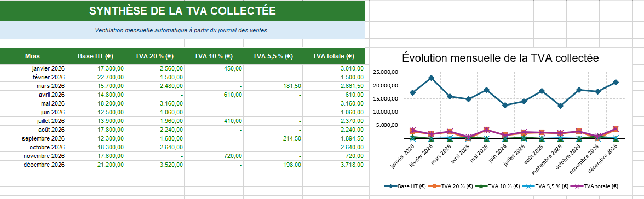This screenshot has height=199, width=644.
Task: Select TVA 5,5 % value 181,50
Action: coord(273,86)
